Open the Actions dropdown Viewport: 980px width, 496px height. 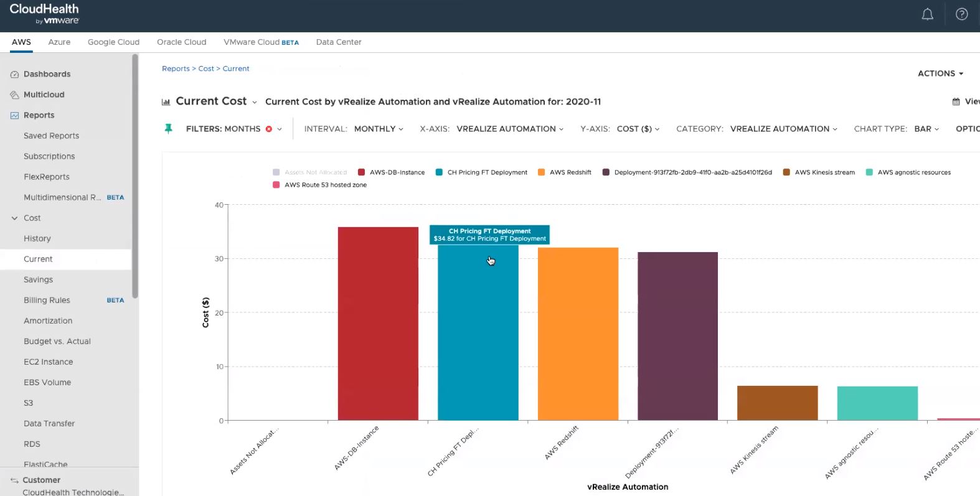click(x=940, y=73)
